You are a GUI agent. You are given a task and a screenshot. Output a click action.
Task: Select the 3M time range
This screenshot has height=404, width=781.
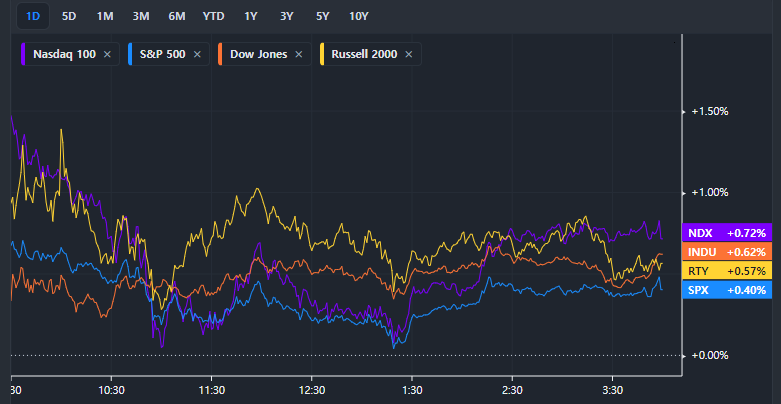[x=140, y=16]
